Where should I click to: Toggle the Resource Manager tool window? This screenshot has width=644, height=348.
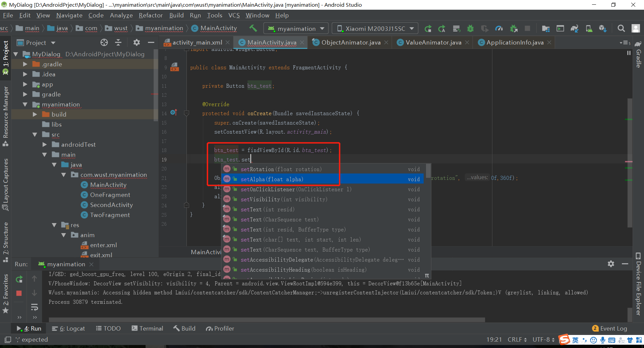coord(5,116)
